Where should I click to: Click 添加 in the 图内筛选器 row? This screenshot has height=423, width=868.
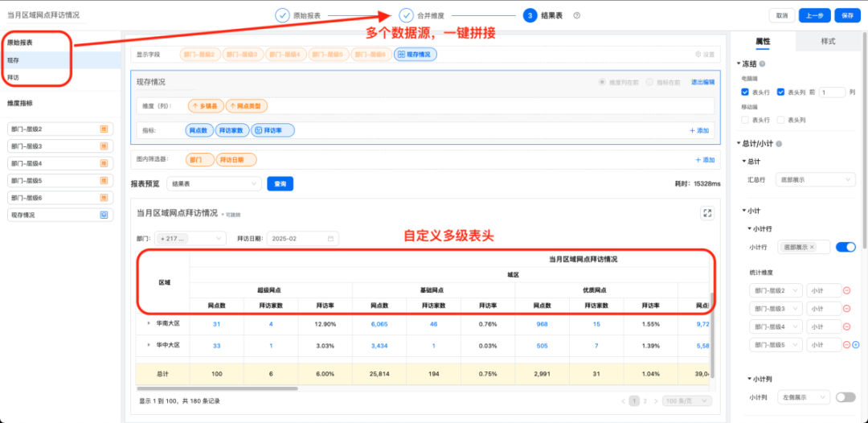click(x=705, y=159)
